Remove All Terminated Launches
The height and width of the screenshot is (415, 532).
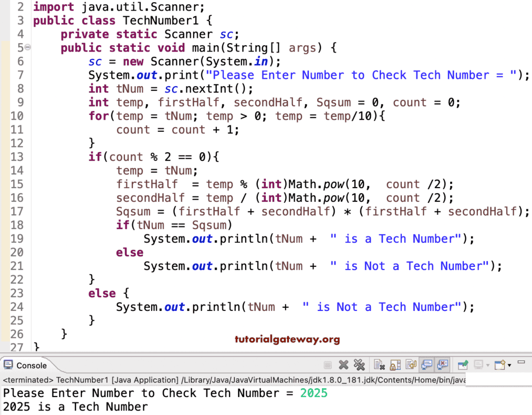tap(359, 364)
